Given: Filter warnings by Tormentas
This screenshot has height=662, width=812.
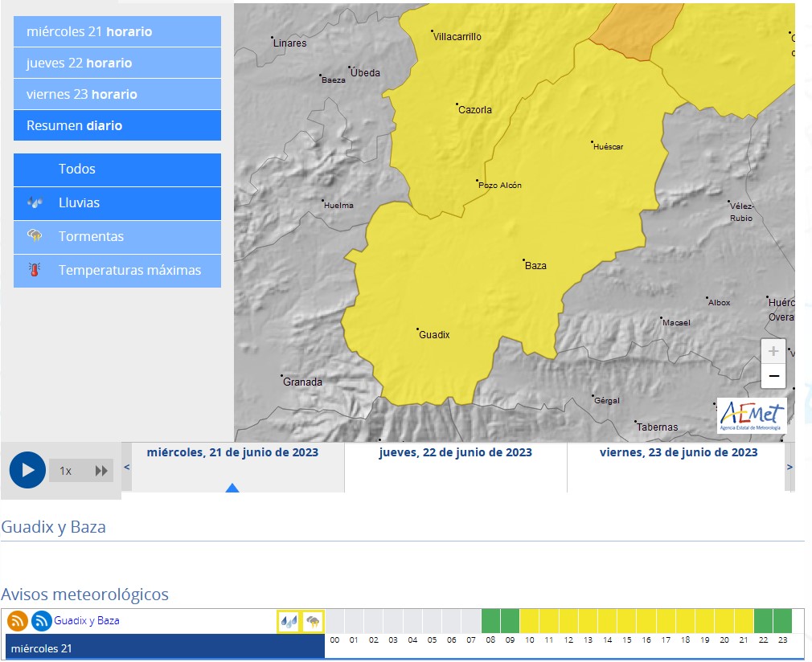Looking at the screenshot, I should (x=117, y=237).
